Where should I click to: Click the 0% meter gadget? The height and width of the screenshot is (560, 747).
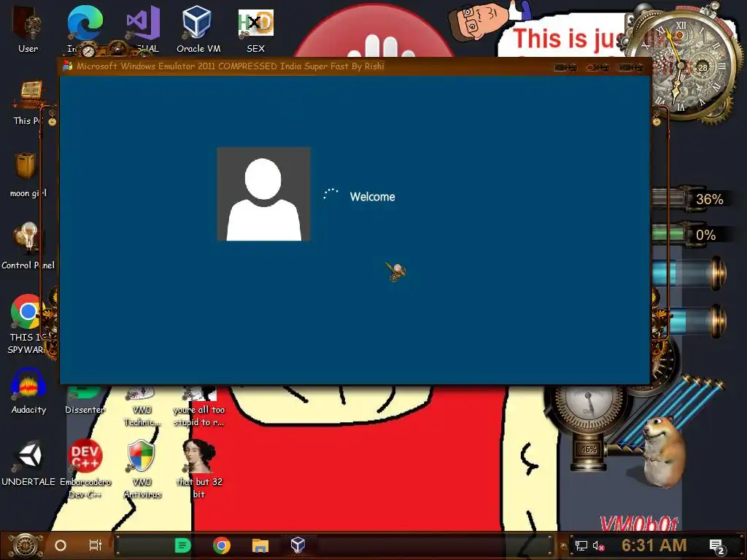click(x=691, y=235)
